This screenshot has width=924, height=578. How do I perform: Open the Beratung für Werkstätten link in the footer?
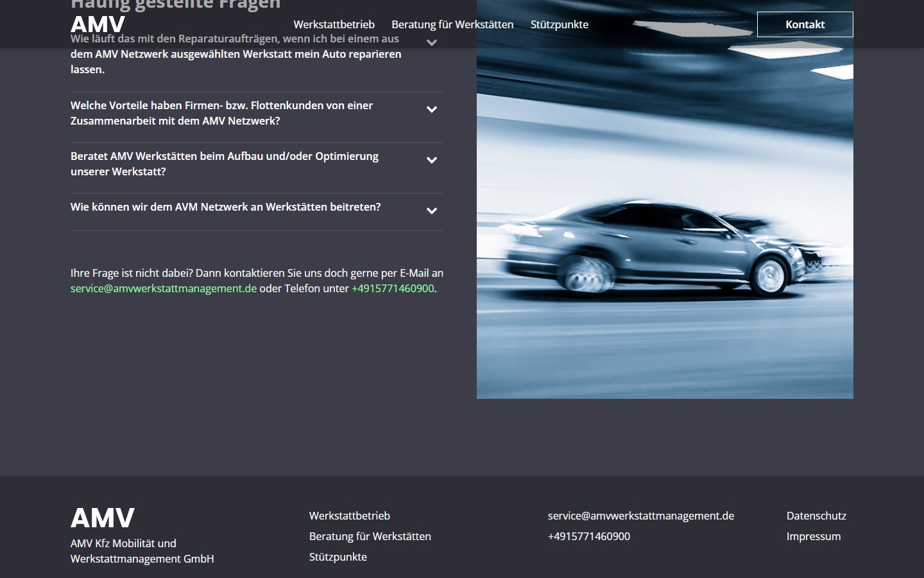pyautogui.click(x=370, y=536)
